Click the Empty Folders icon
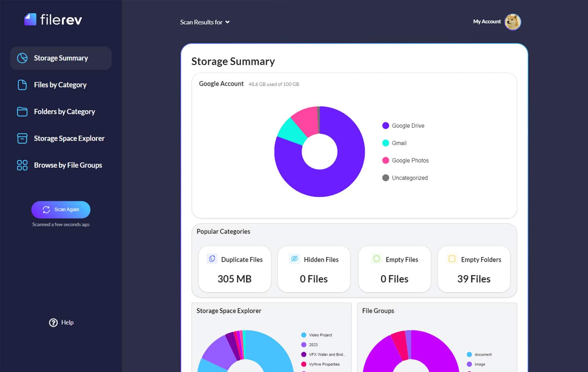This screenshot has width=588, height=372. coord(452,259)
